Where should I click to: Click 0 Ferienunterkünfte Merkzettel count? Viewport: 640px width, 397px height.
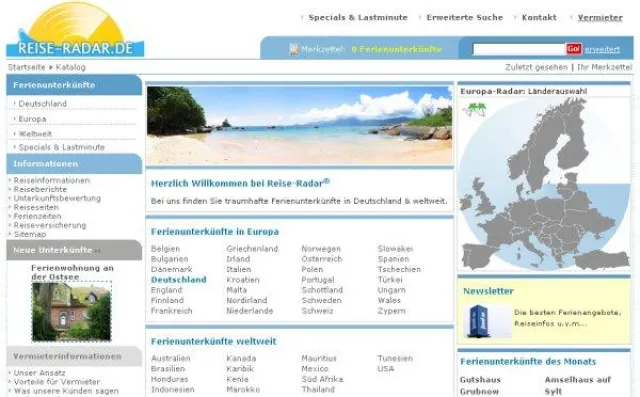coord(396,49)
